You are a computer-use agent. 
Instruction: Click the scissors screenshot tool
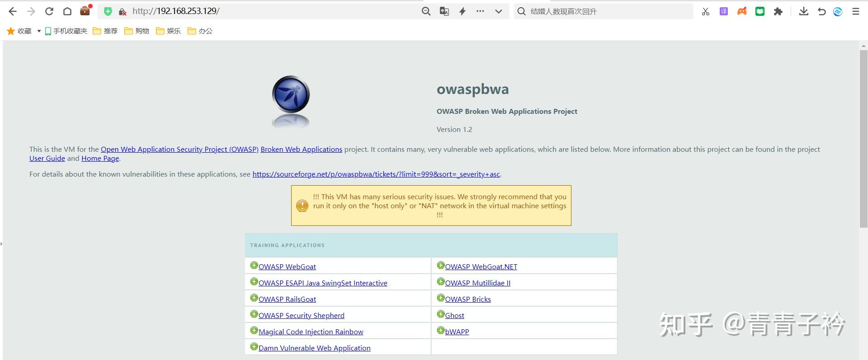705,11
